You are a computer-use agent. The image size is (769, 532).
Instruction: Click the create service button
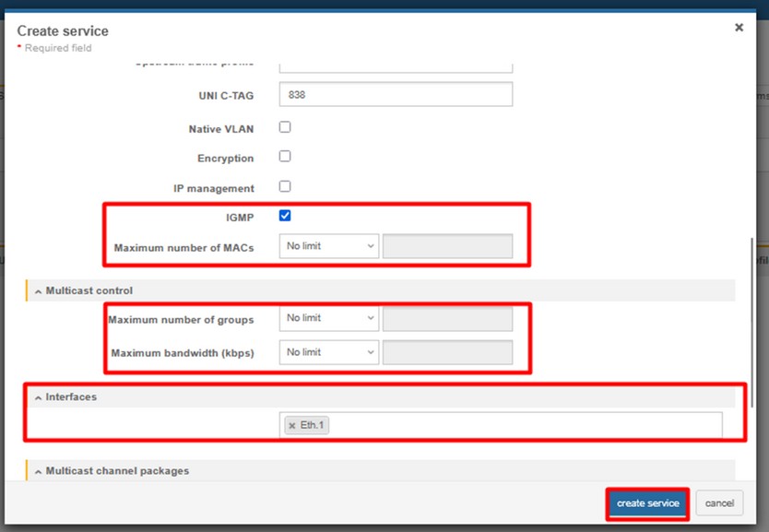click(x=647, y=503)
